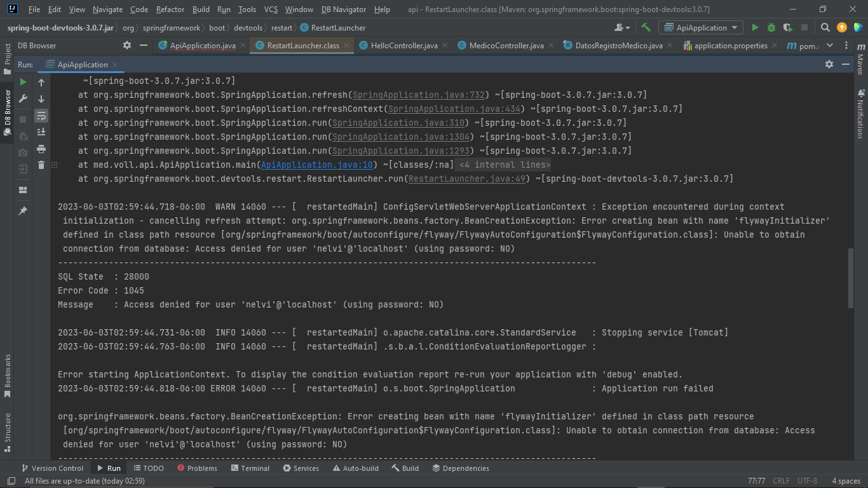
Task: Open the Services tool window
Action: coord(301,468)
